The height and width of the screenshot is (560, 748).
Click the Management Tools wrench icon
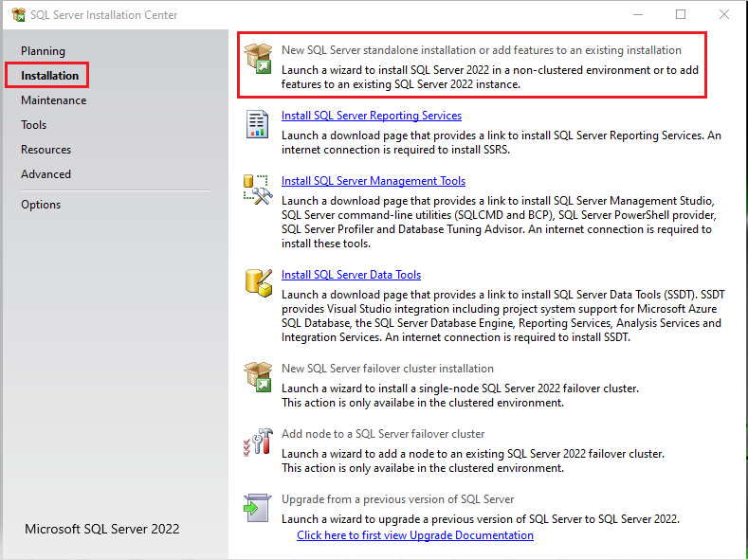(x=258, y=190)
